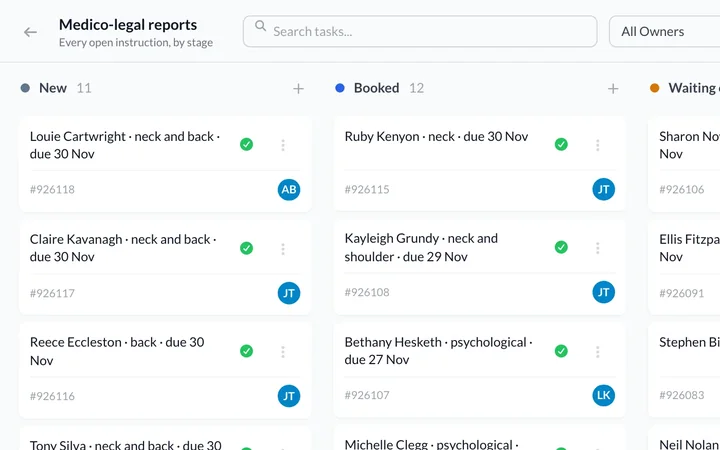This screenshot has width=720, height=450.
Task: Open the Neil Nolan card in Waiting column
Action: click(689, 444)
